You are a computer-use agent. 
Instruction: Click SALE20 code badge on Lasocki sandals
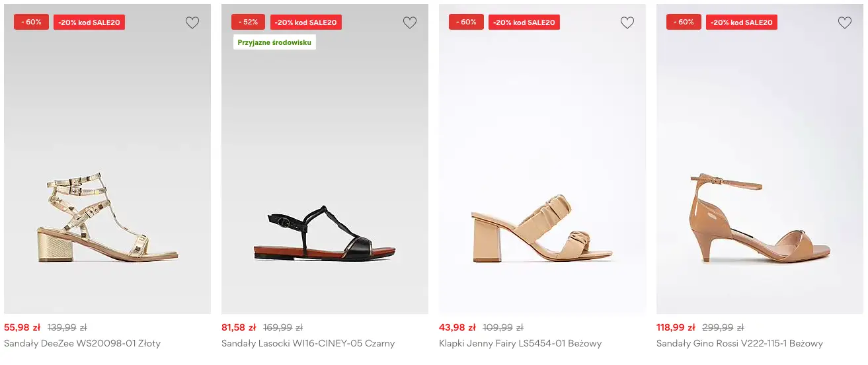coord(306,22)
